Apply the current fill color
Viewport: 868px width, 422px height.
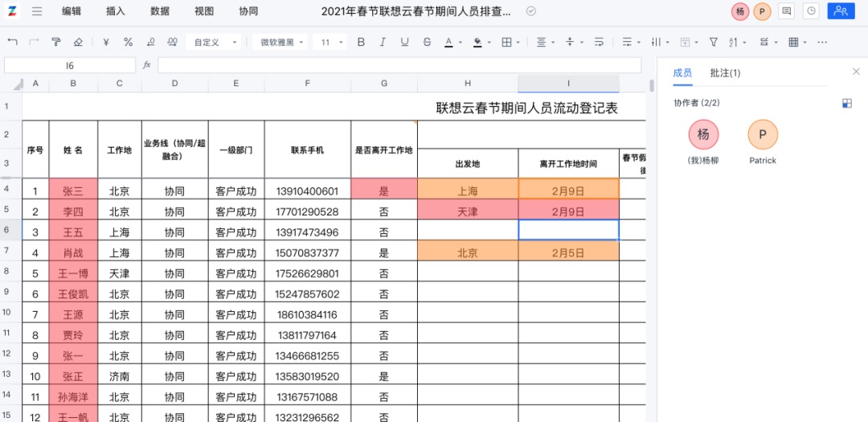pos(477,42)
